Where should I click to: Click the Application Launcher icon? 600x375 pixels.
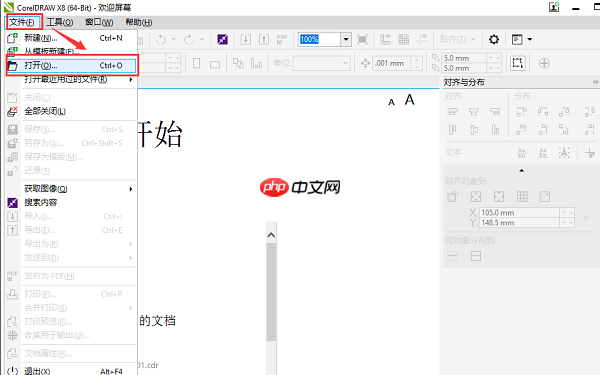(517, 39)
